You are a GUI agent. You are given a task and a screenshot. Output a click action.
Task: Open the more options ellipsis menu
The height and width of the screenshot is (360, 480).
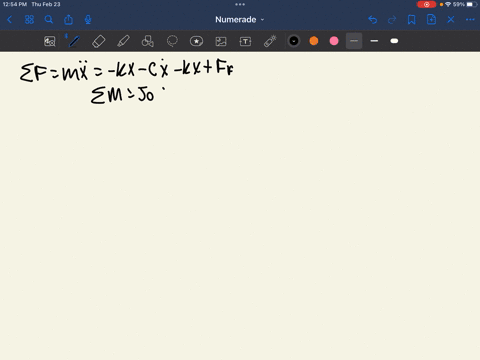470,20
